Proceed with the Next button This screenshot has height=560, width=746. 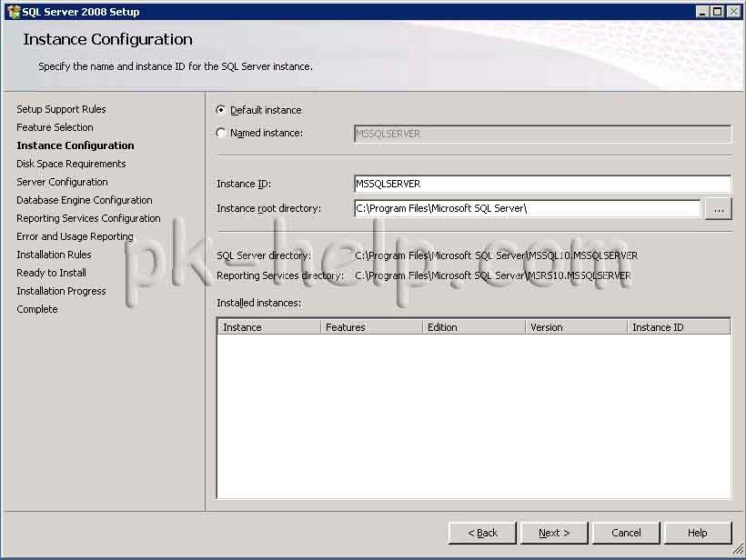click(x=554, y=533)
